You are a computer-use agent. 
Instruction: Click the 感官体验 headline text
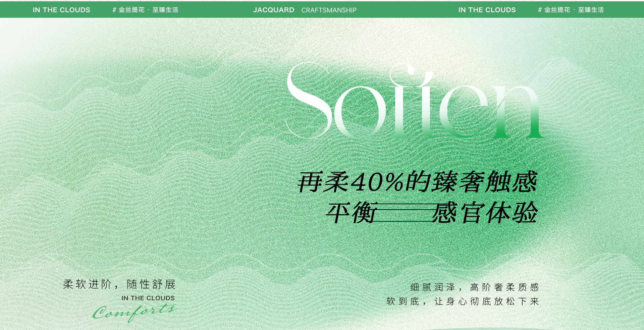pyautogui.click(x=485, y=213)
